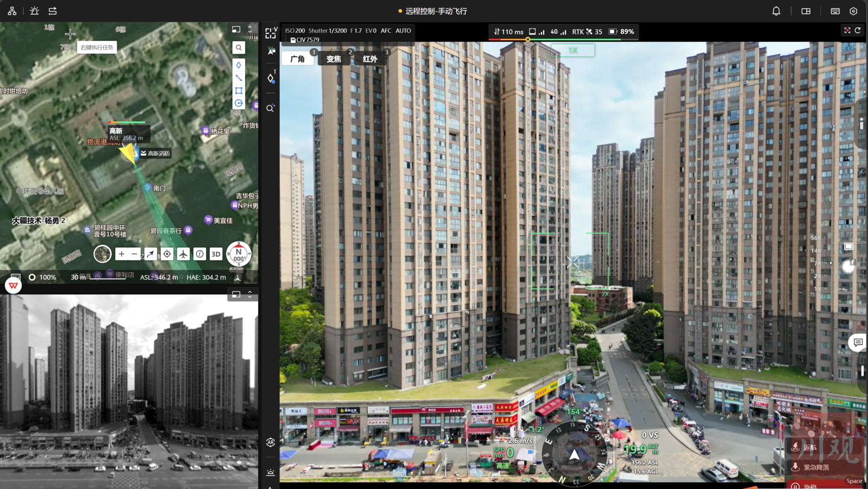Select the polygon area drawing tool

[x=238, y=91]
